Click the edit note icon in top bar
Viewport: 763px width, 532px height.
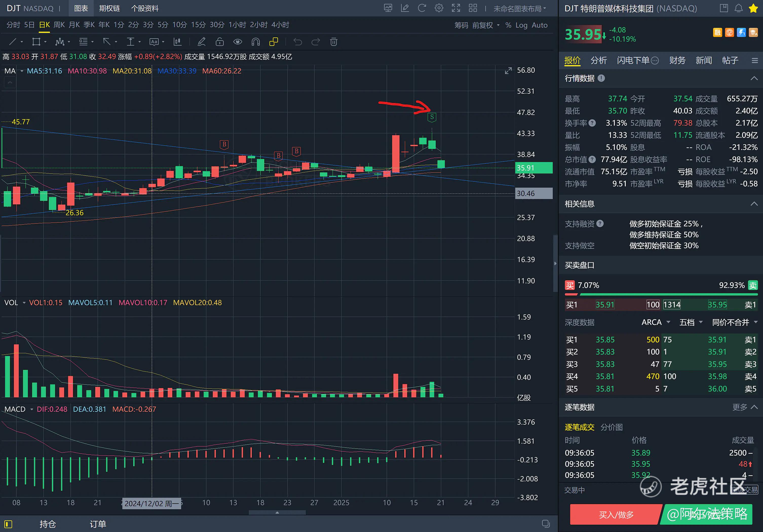click(x=405, y=8)
